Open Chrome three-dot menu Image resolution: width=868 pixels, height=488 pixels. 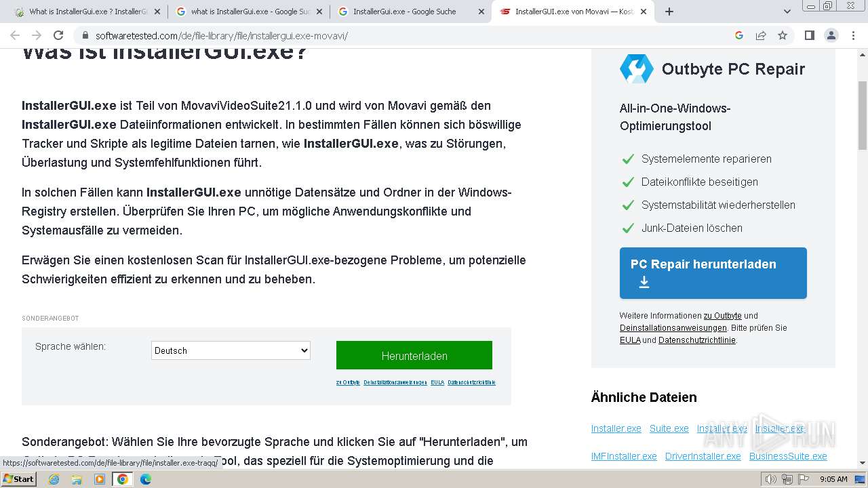(852, 35)
